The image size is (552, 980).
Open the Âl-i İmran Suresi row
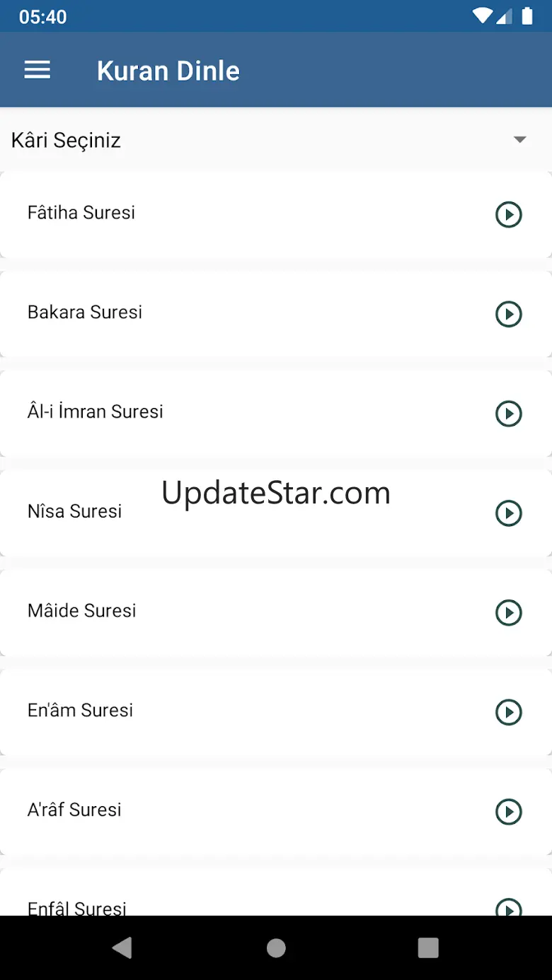pyautogui.click(x=96, y=412)
